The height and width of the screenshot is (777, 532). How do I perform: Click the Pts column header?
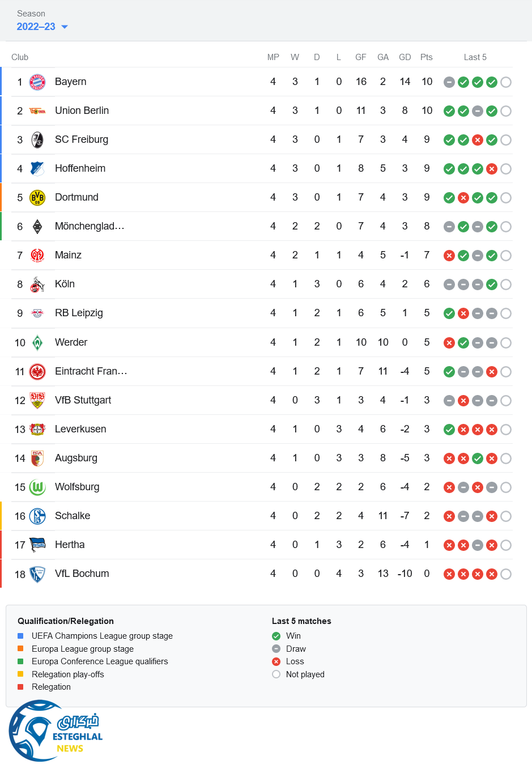427,57
